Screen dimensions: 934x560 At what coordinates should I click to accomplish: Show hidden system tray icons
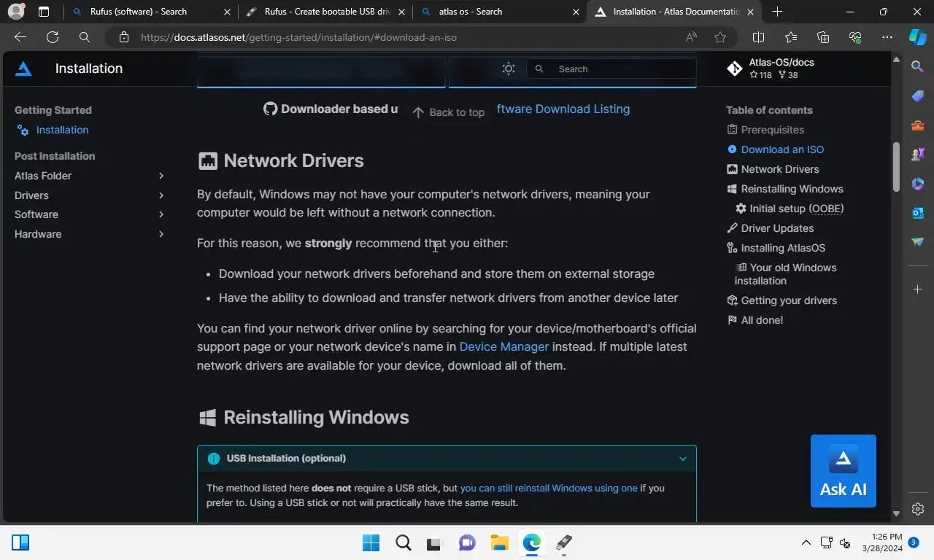pos(806,542)
